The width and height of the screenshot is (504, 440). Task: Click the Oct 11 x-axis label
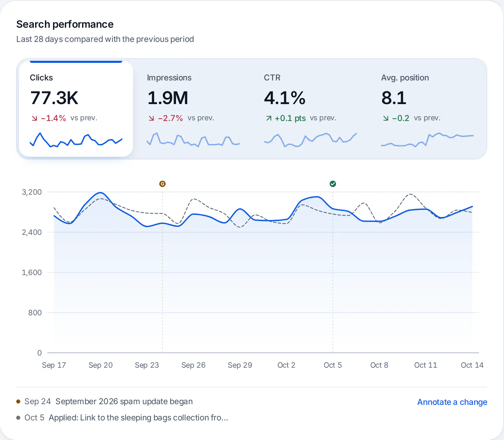pos(426,365)
